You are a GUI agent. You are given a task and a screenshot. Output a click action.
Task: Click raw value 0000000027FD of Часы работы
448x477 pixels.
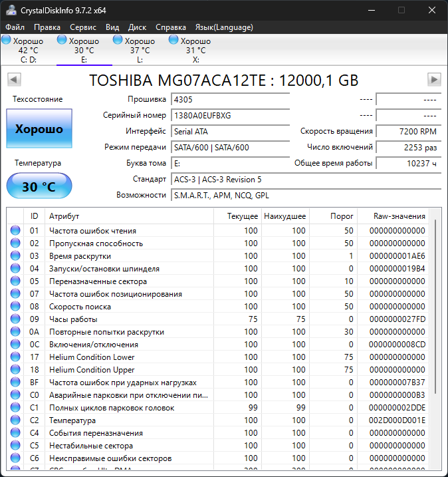tap(397, 319)
